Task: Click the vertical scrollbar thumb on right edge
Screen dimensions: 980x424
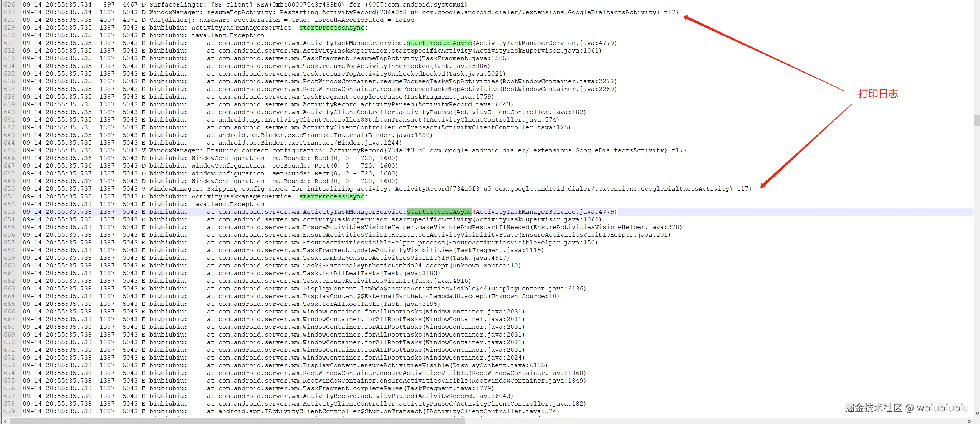Action: tap(977, 121)
